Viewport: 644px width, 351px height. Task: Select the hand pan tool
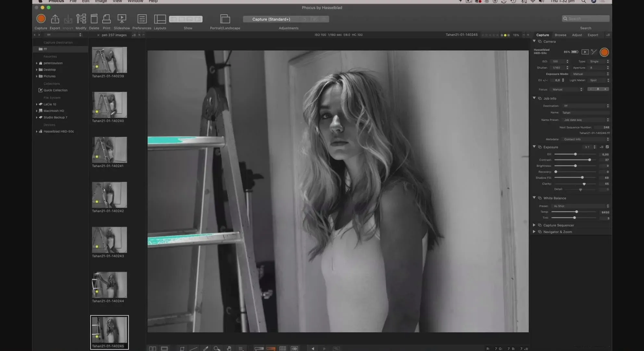tap(229, 348)
